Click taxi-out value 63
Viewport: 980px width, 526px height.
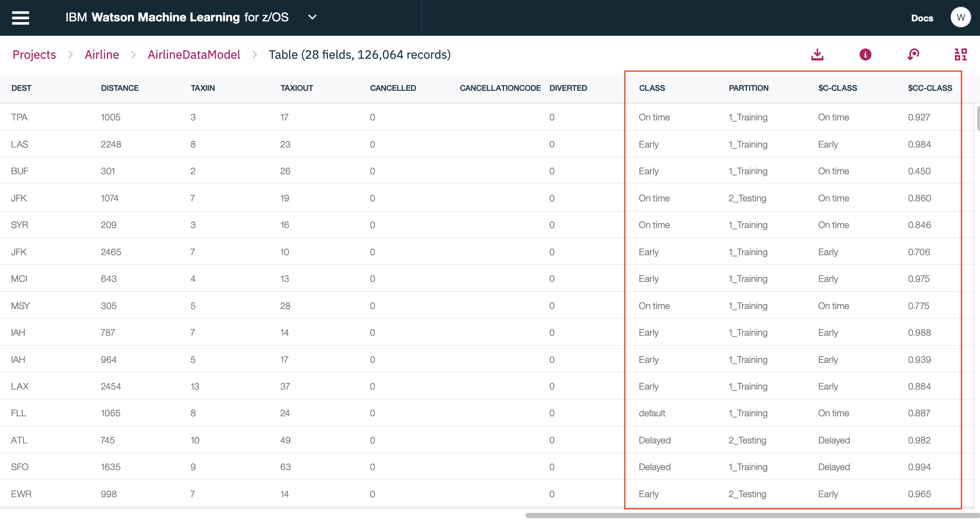point(285,467)
